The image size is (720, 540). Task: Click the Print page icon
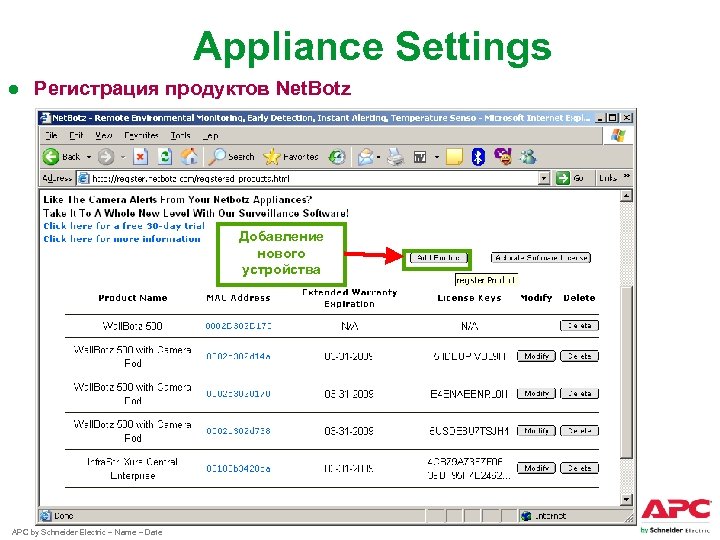pos(395,157)
